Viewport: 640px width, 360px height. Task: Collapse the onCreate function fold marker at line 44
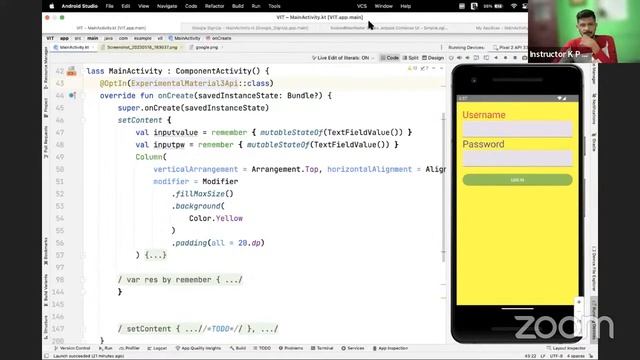(x=83, y=96)
